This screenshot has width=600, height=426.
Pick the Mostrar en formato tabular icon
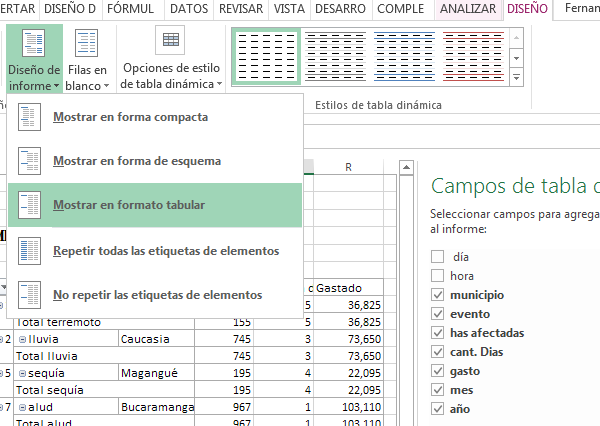click(x=31, y=205)
